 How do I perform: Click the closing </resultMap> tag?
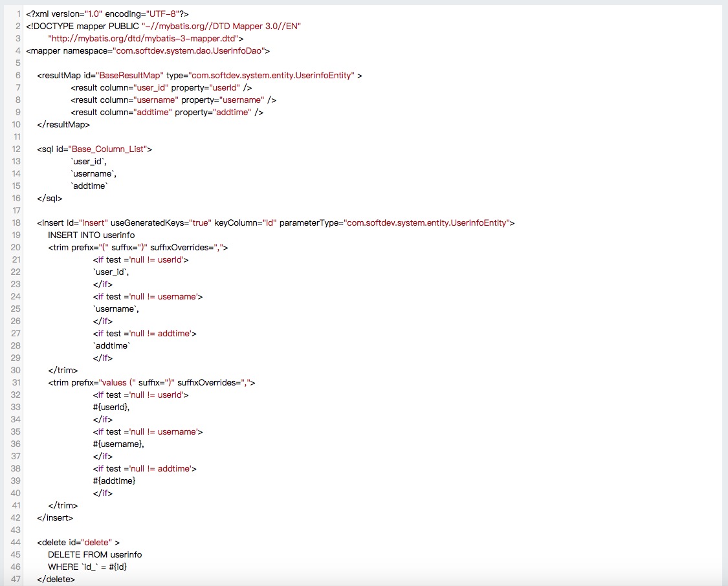click(63, 124)
